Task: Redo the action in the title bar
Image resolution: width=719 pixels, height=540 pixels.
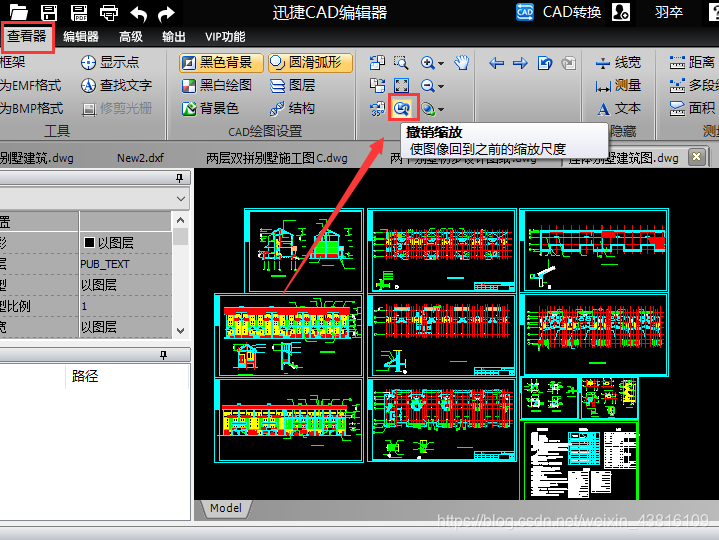Action: [166, 14]
